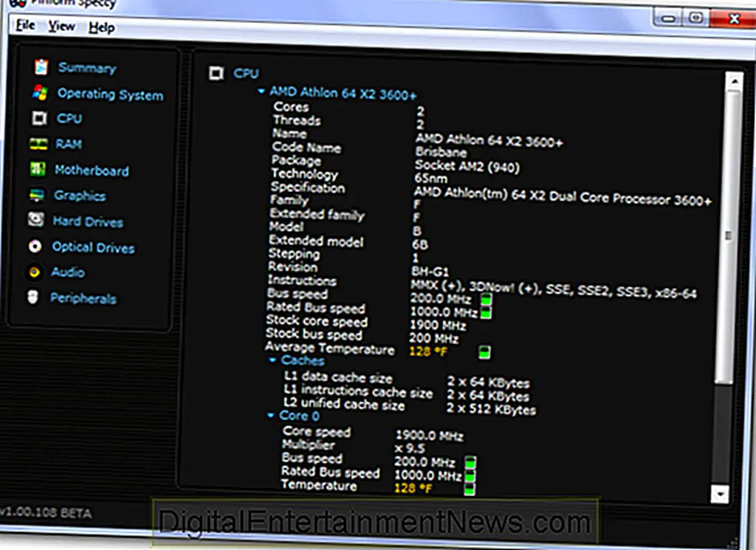Click the scrollbar up arrow
The width and height of the screenshot is (756, 550).
[x=735, y=81]
